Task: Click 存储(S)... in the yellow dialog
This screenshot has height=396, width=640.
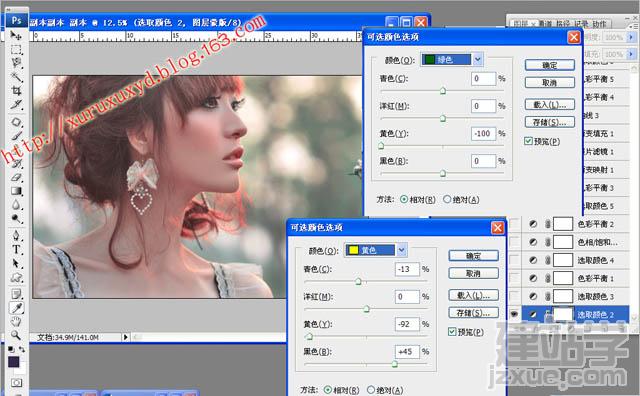Action: click(x=473, y=313)
